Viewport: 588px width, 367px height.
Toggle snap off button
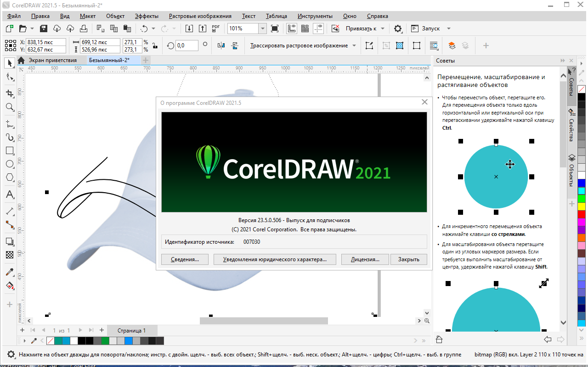tap(336, 29)
